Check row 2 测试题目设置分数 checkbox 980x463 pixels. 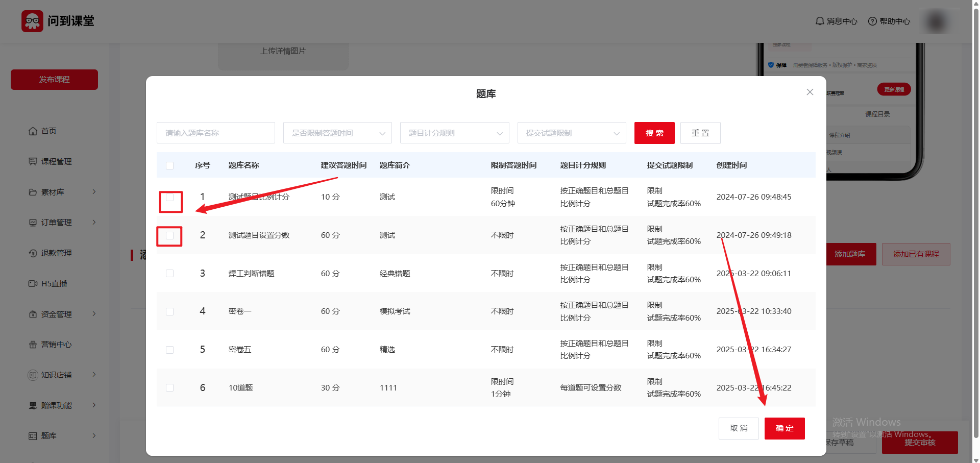pos(170,235)
